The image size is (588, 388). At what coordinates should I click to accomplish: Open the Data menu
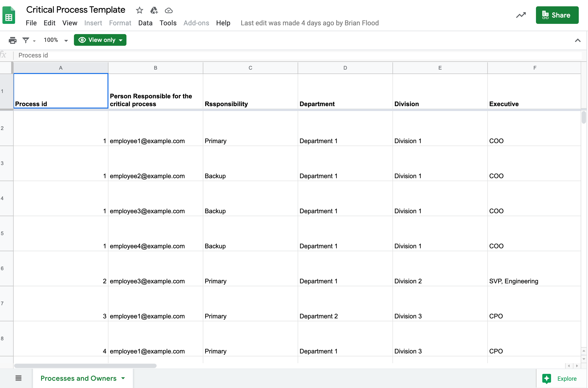click(145, 23)
